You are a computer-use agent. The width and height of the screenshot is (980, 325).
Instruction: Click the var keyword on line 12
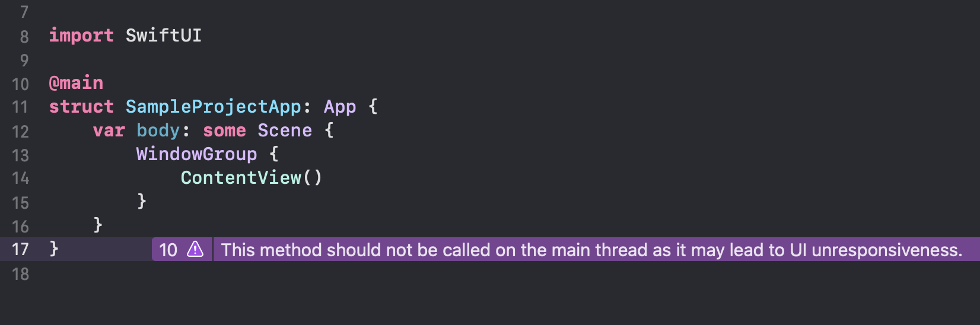pyautogui.click(x=109, y=130)
